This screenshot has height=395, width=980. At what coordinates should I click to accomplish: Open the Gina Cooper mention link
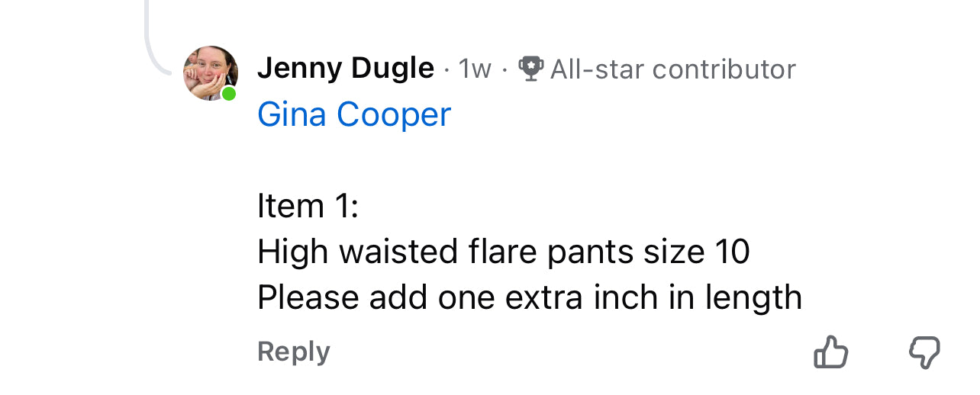click(x=354, y=114)
